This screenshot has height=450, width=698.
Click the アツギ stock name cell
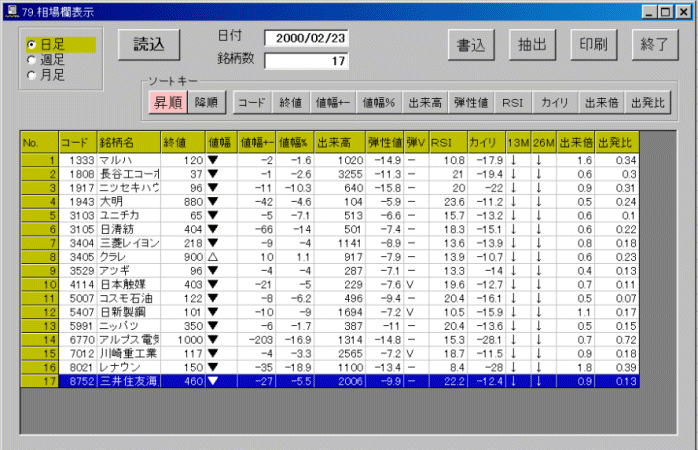coord(129,271)
